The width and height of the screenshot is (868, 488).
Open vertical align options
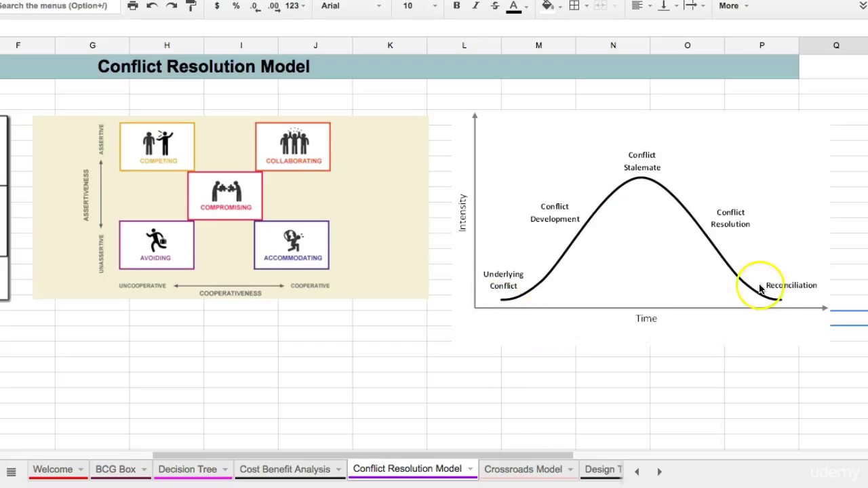coord(667,5)
